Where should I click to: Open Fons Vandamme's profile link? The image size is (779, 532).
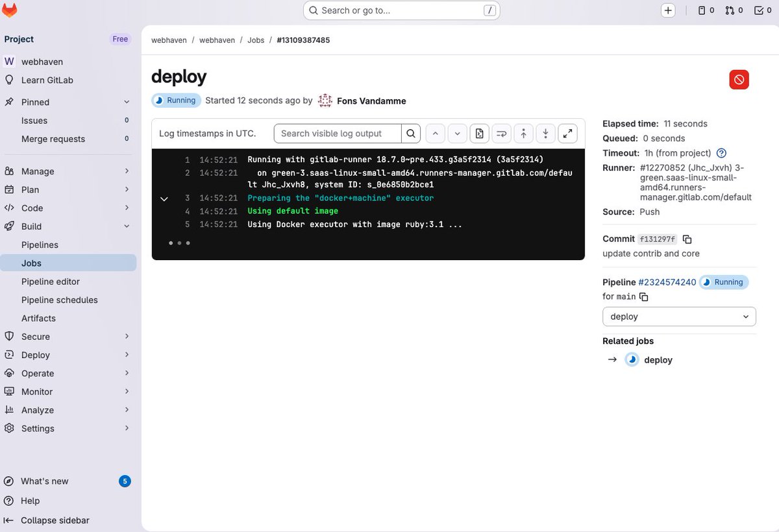tap(371, 101)
